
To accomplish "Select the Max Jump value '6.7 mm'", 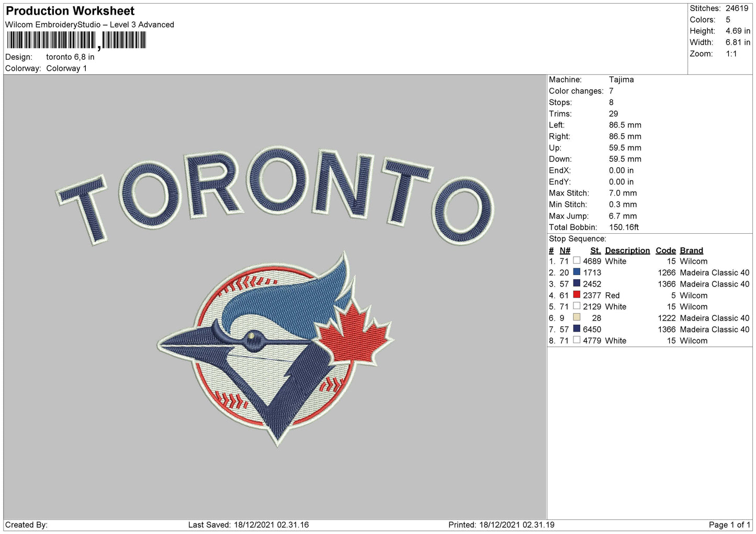I will 623,216.
